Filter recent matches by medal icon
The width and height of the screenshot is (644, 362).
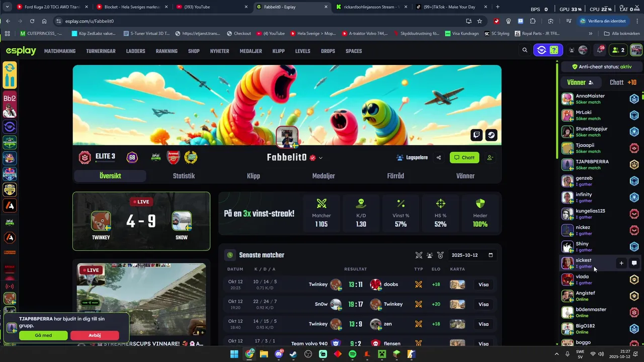pos(440,255)
